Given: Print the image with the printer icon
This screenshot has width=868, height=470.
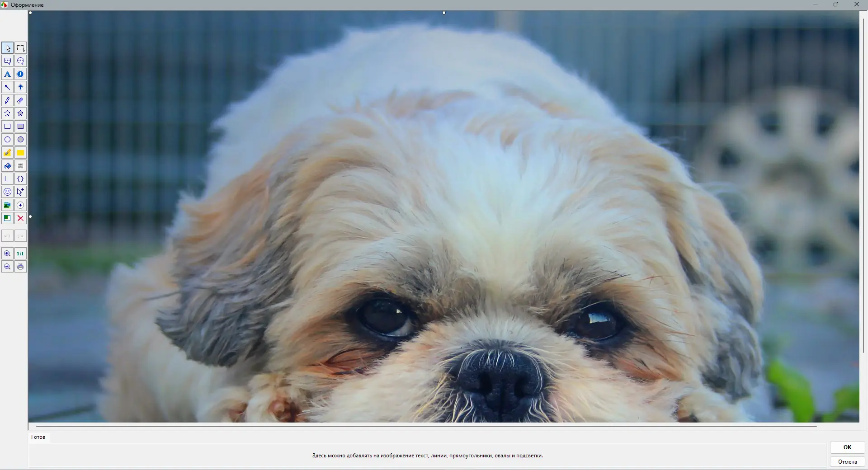Looking at the screenshot, I should [x=20, y=267].
